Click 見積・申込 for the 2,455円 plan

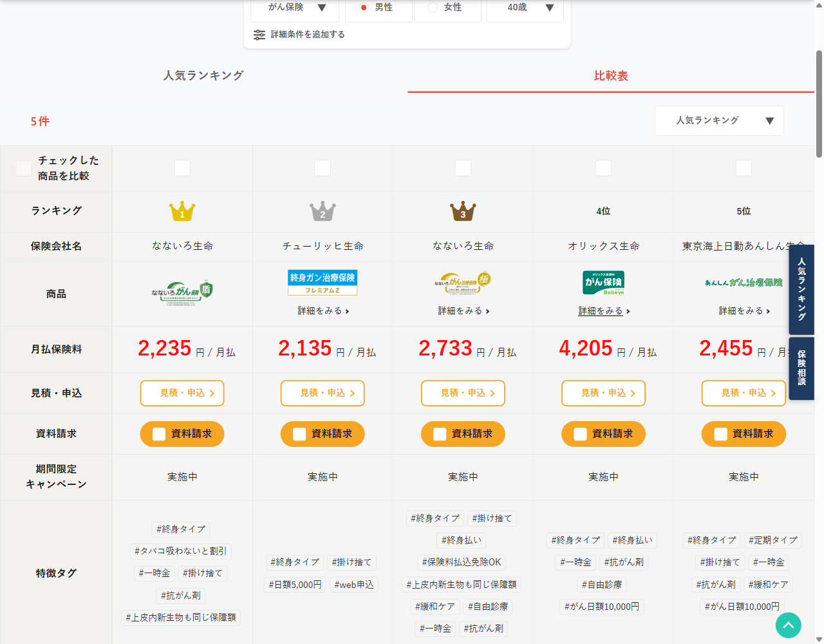[744, 393]
